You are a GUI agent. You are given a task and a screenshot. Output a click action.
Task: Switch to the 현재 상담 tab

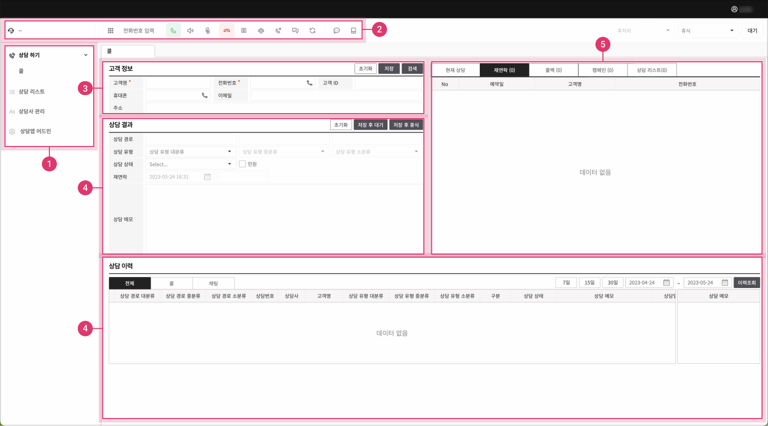[x=455, y=70]
